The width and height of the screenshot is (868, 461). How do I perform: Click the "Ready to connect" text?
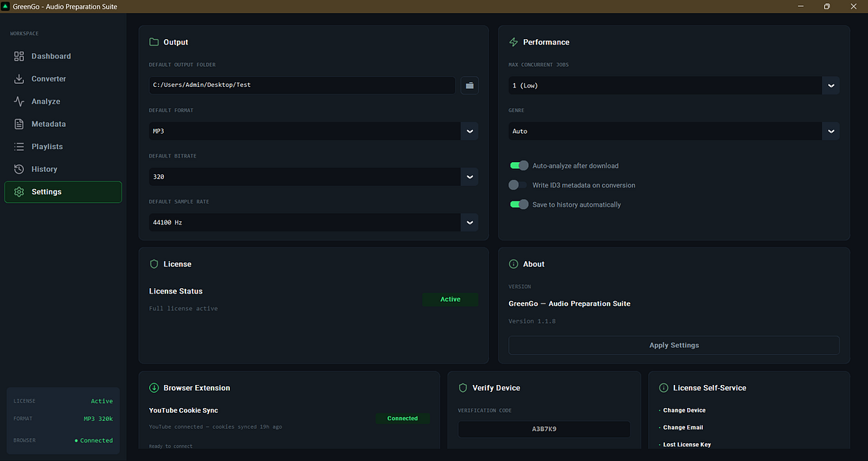click(x=171, y=446)
